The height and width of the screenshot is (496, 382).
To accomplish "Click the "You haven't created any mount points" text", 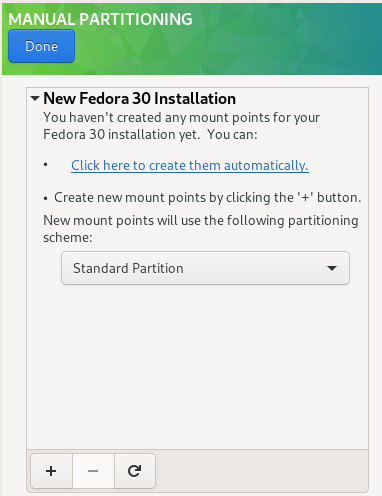I will (181, 118).
